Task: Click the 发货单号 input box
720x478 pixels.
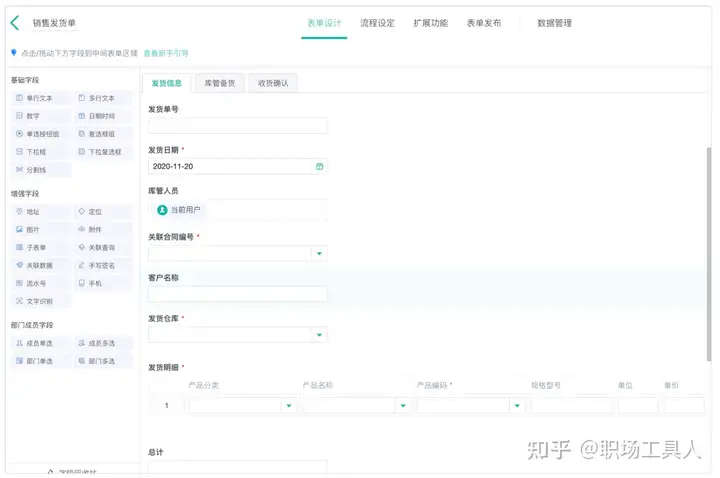Action: (237, 125)
